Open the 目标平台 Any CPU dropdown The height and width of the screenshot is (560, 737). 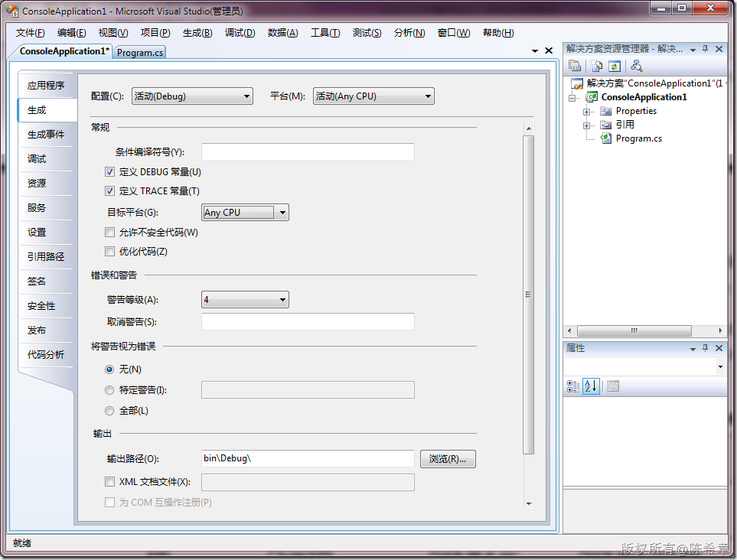245,213
